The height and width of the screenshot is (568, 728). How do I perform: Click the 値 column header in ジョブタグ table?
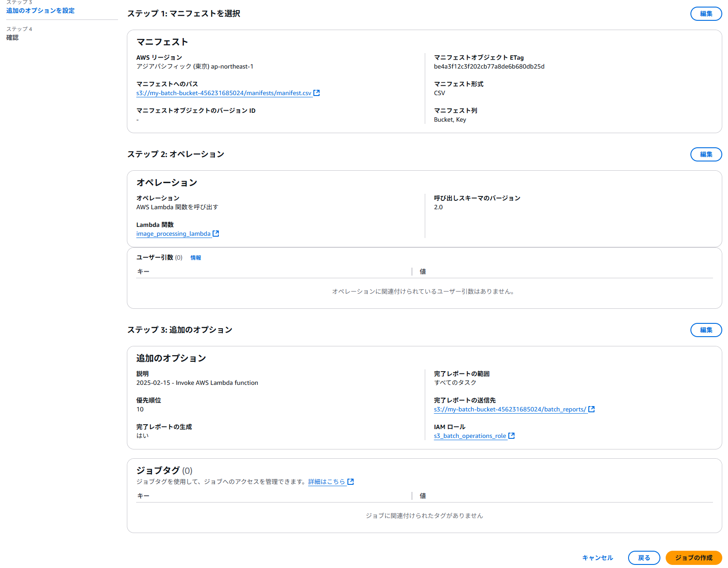tap(423, 496)
